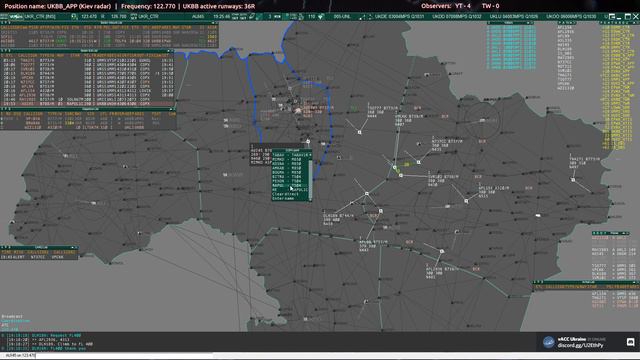Choose Enter name in the popup
The height and width of the screenshot is (360, 640).
(283, 198)
